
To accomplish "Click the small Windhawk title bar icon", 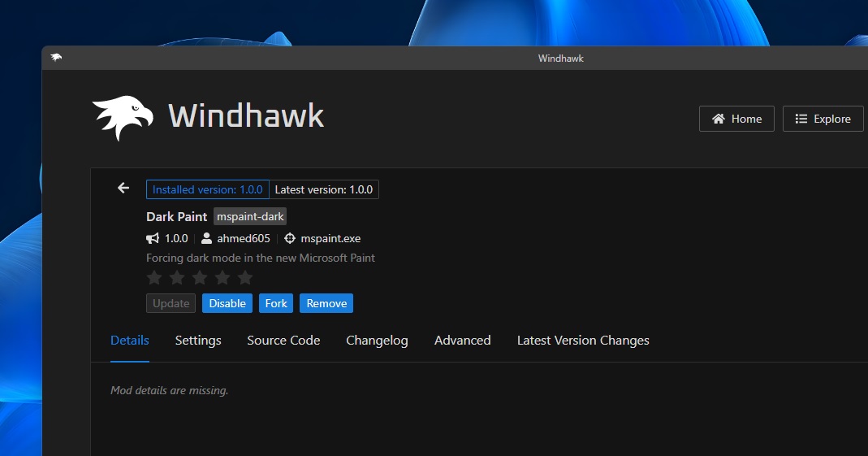I will 56,57.
